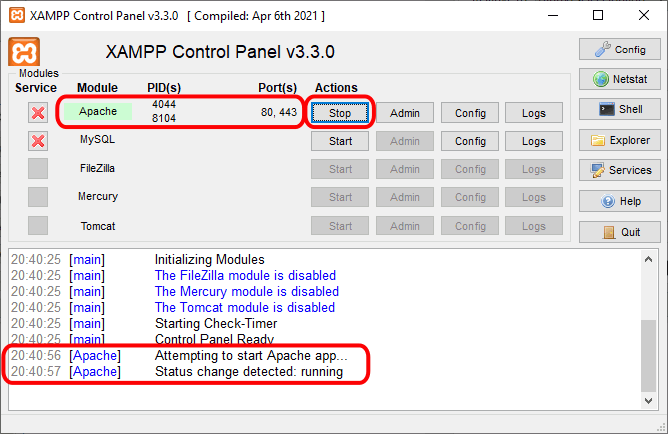This screenshot has height=434, width=668.
Task: Open Help with the question mark icon
Action: click(619, 201)
